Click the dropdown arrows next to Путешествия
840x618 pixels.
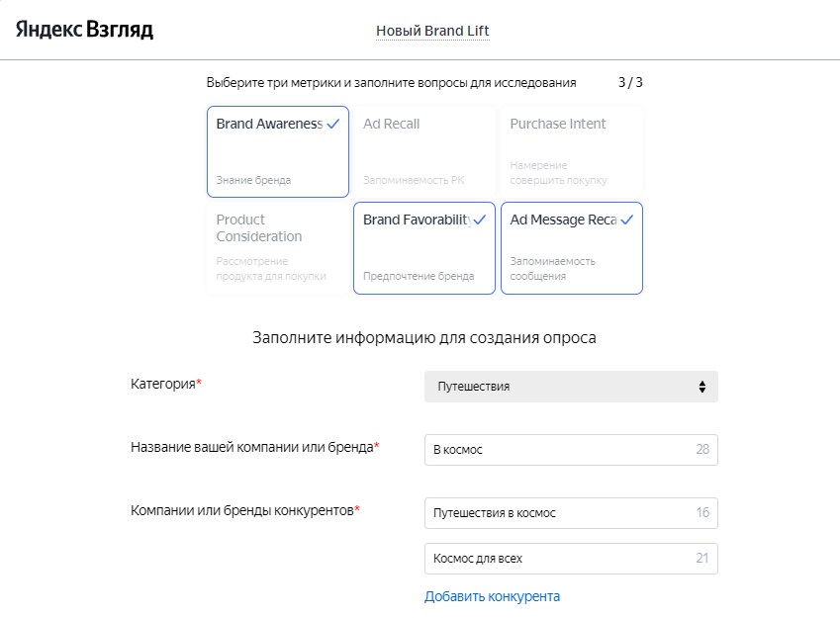(700, 387)
